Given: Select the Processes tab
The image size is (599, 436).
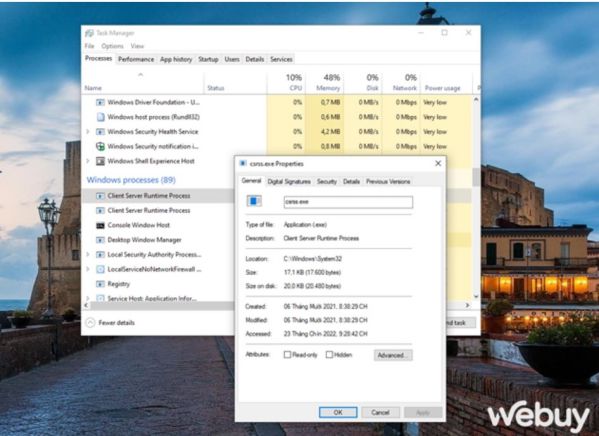Looking at the screenshot, I should click(99, 58).
